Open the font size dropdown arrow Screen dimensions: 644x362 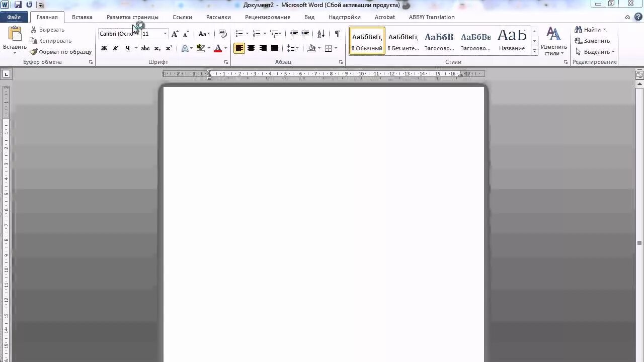(165, 34)
